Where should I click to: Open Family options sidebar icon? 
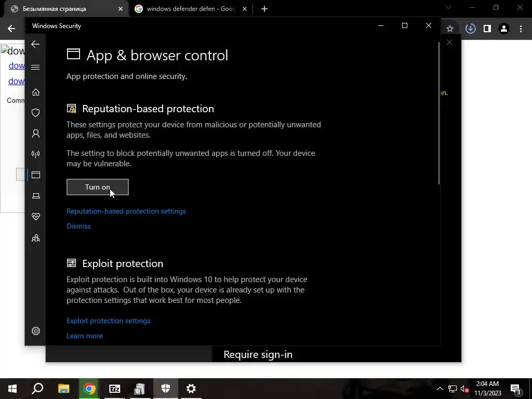point(36,238)
